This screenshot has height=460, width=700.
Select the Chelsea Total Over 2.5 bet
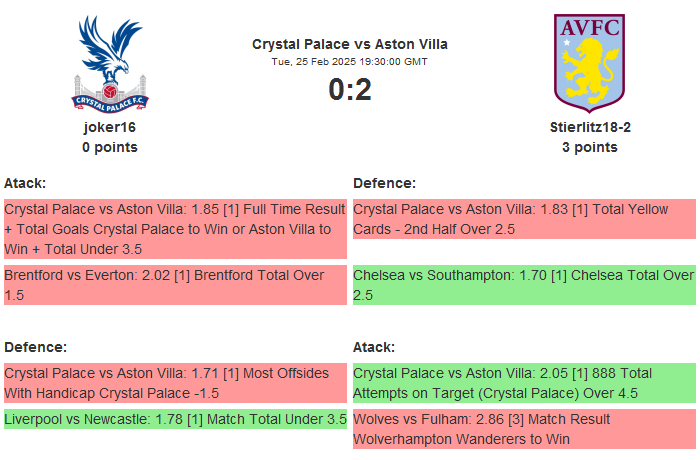[524, 284]
